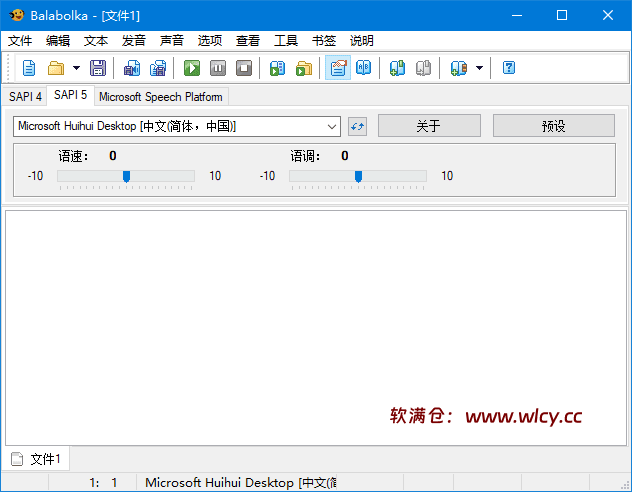The width and height of the screenshot is (632, 492).
Task: Expand the recent files arrow beside Open
Action: tap(76, 68)
